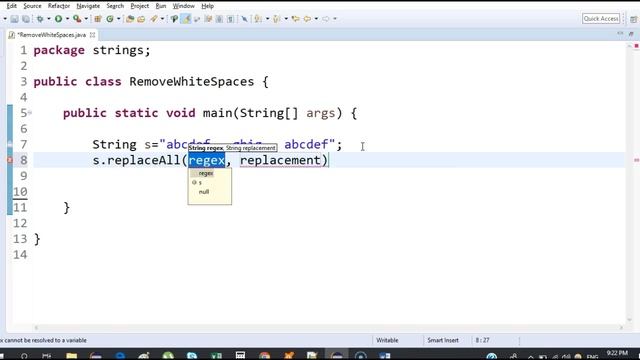Click the Save icon in the toolbar
The width and height of the screenshot is (640, 360).
tap(14, 19)
